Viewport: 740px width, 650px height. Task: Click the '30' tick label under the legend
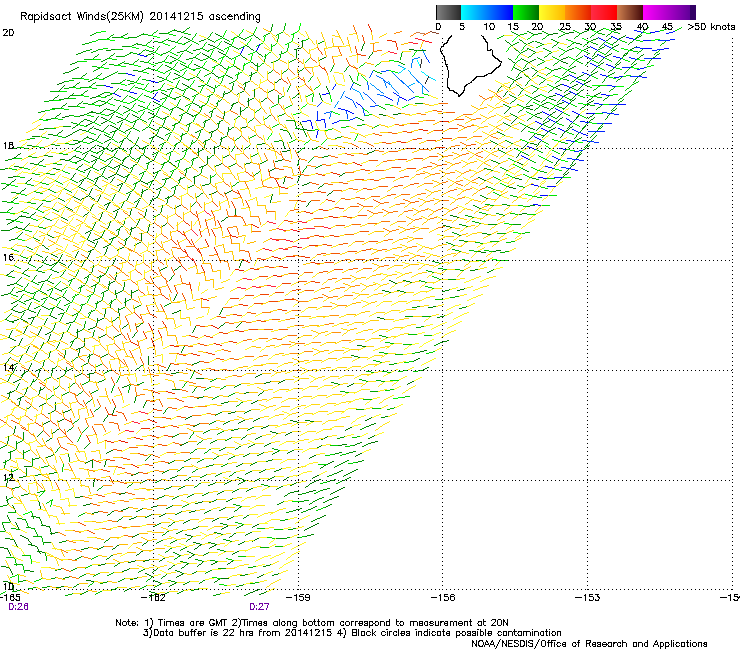point(590,27)
